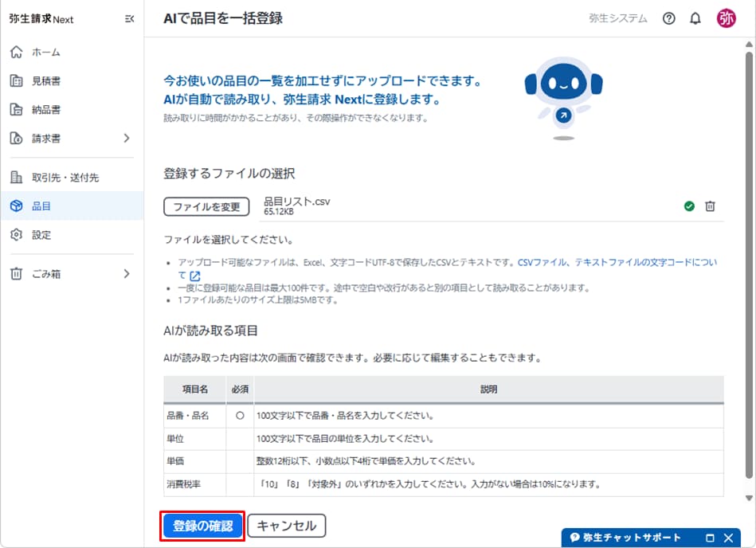Close the 弥生チャットサポート chat widget
Screen dimensions: 756x548
728,538
